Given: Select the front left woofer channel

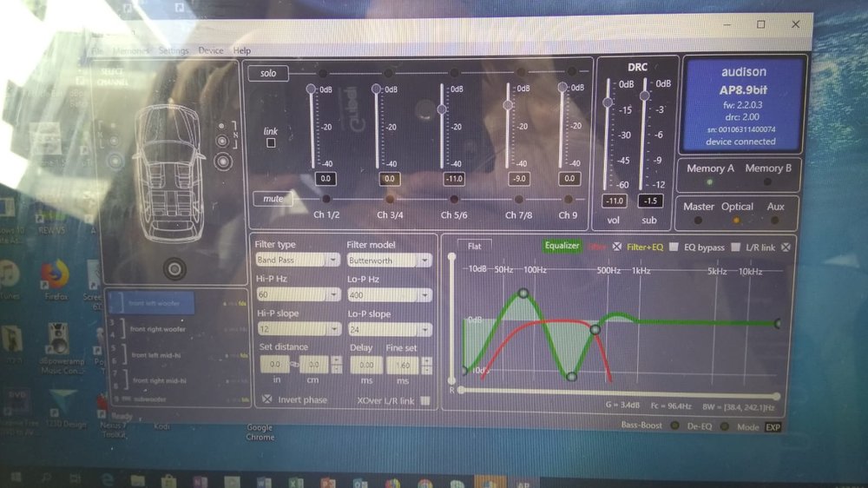Looking at the screenshot, I should coord(153,303).
